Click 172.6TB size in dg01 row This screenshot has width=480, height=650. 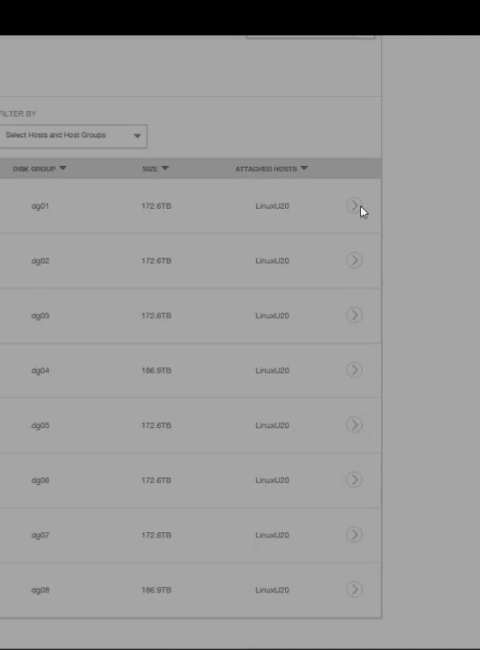[156, 206]
